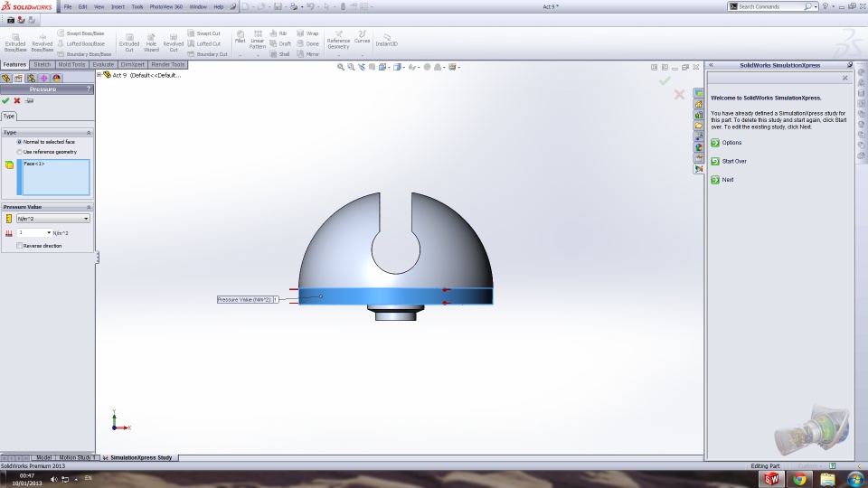Click the Hole Wizard tool
Screen dimensions: 868x488
(151, 42)
